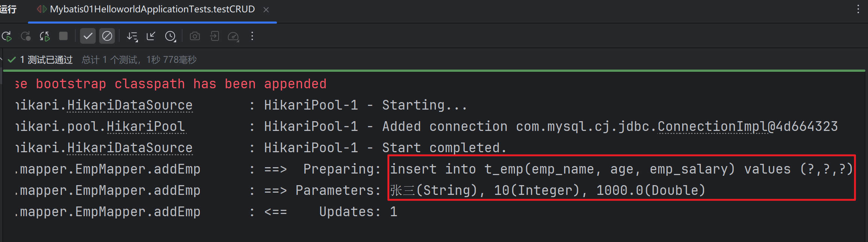This screenshot has width=868, height=242.
Task: Open the sort order dropdown
Action: pos(132,36)
